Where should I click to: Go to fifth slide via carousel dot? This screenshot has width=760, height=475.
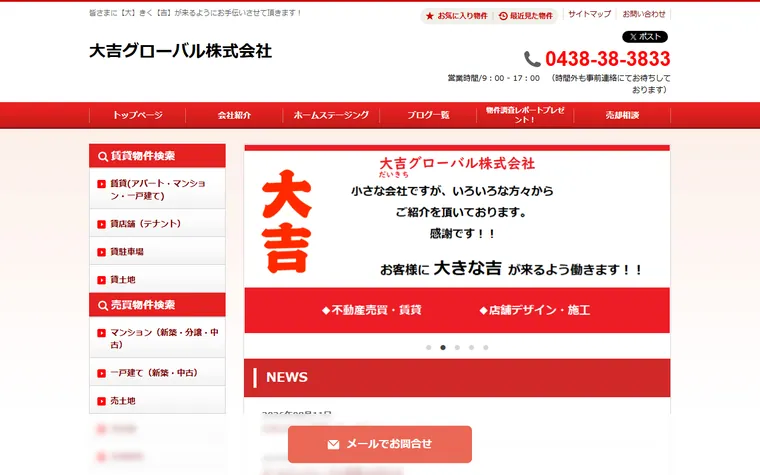tap(486, 348)
